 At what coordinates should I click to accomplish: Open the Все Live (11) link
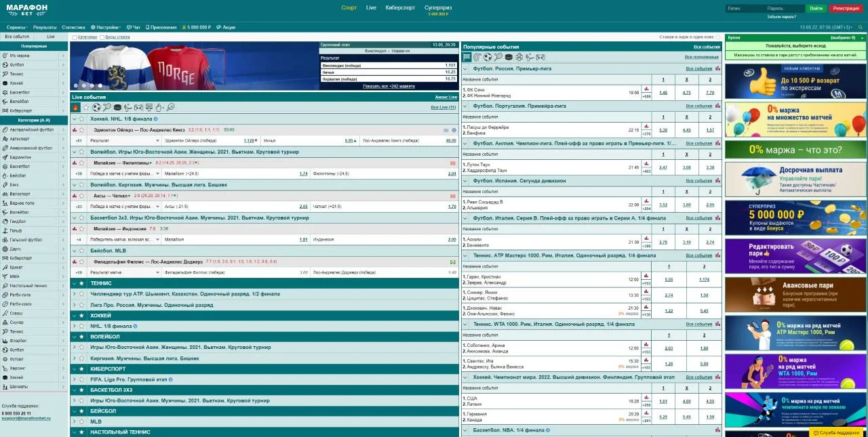[443, 108]
